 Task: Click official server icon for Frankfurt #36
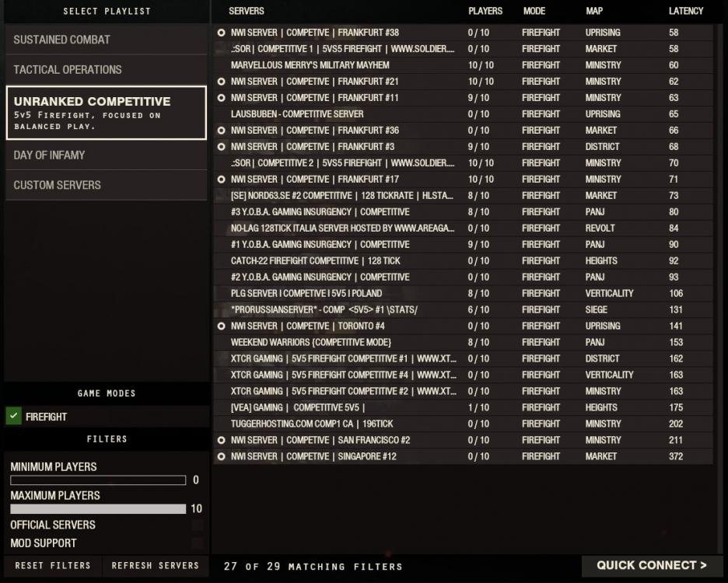[x=222, y=131]
